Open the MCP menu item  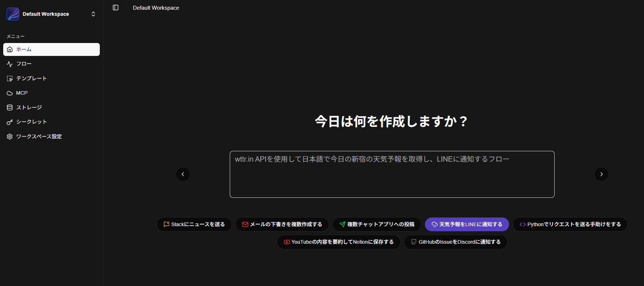coord(51,93)
